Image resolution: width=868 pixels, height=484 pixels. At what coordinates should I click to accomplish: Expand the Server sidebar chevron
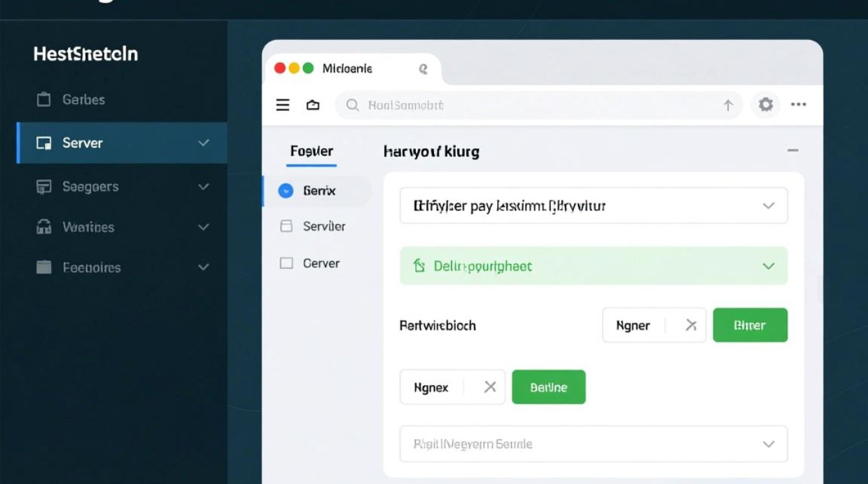click(204, 143)
